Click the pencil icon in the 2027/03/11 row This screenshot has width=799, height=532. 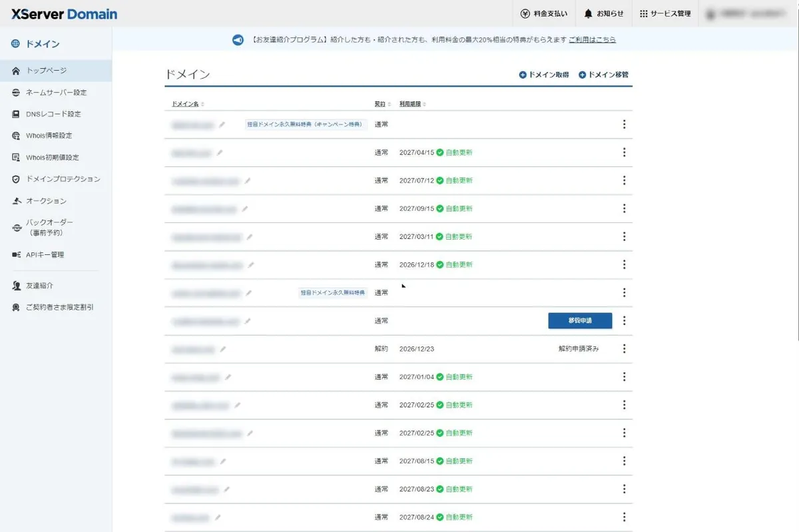250,236
